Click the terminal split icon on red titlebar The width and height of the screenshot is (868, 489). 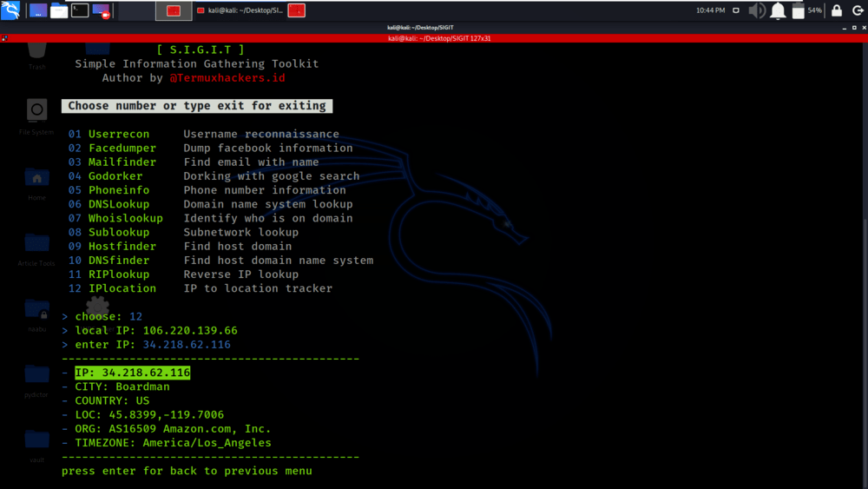coord(4,38)
